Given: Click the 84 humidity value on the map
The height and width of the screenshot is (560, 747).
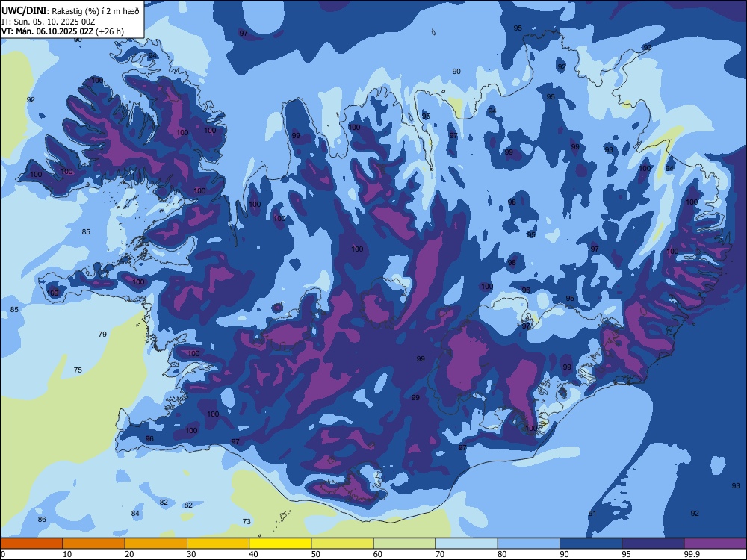Looking at the screenshot, I should pos(135,514).
